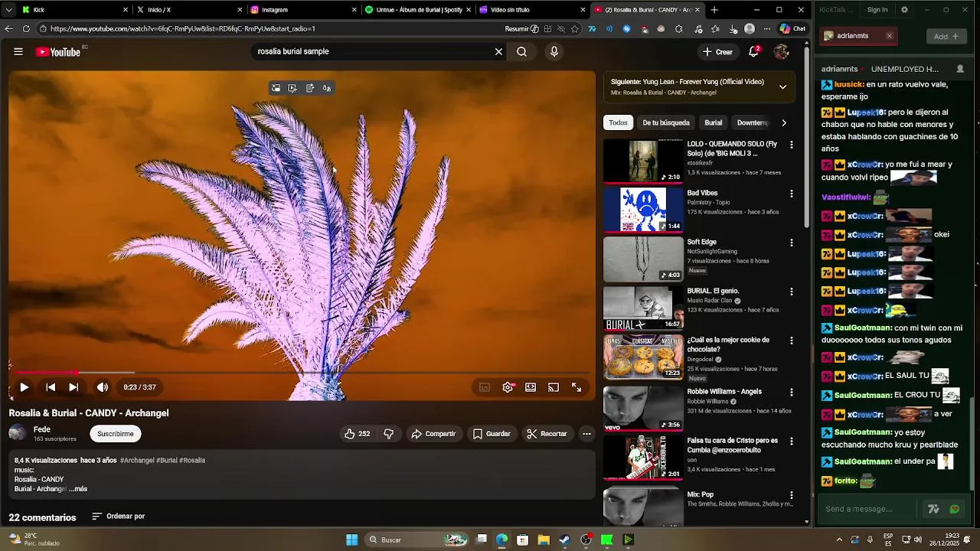Viewport: 980px width, 551px height.
Task: Open browser downloads icon
Action: (x=733, y=29)
